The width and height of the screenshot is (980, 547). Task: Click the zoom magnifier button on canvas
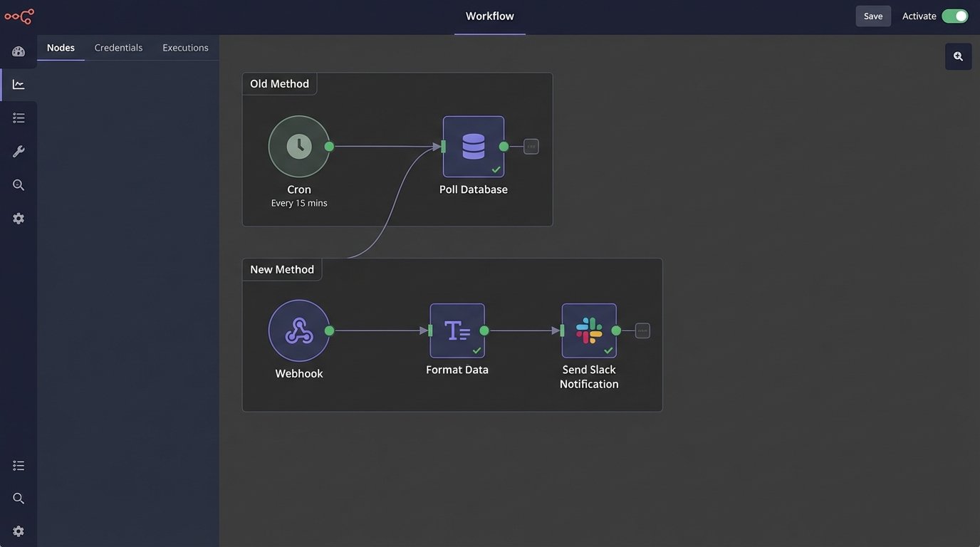point(958,56)
